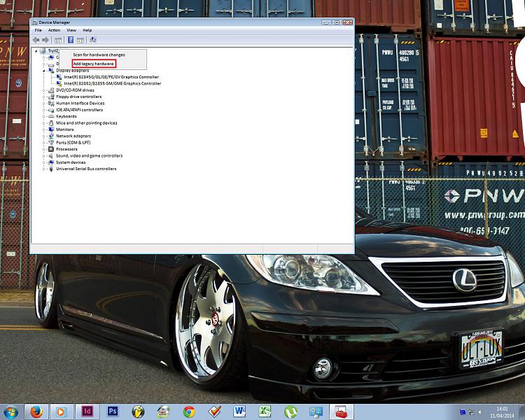Select the Human Interface Devices label
The image size is (525, 420).
80,103
